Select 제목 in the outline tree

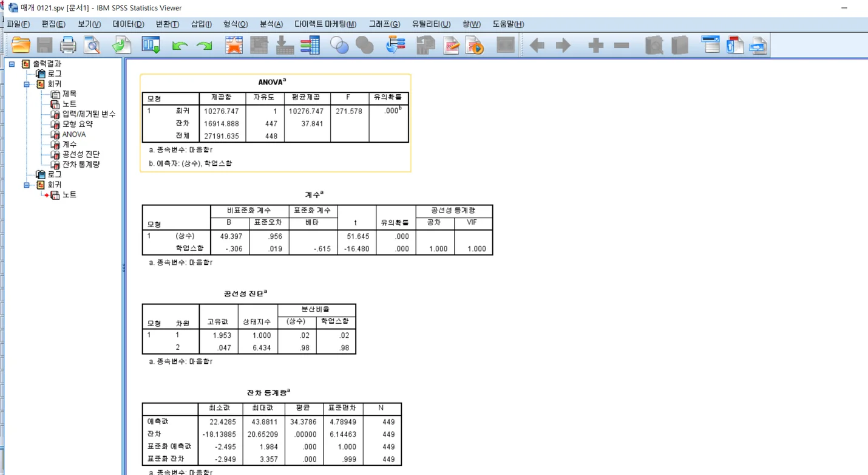click(69, 94)
